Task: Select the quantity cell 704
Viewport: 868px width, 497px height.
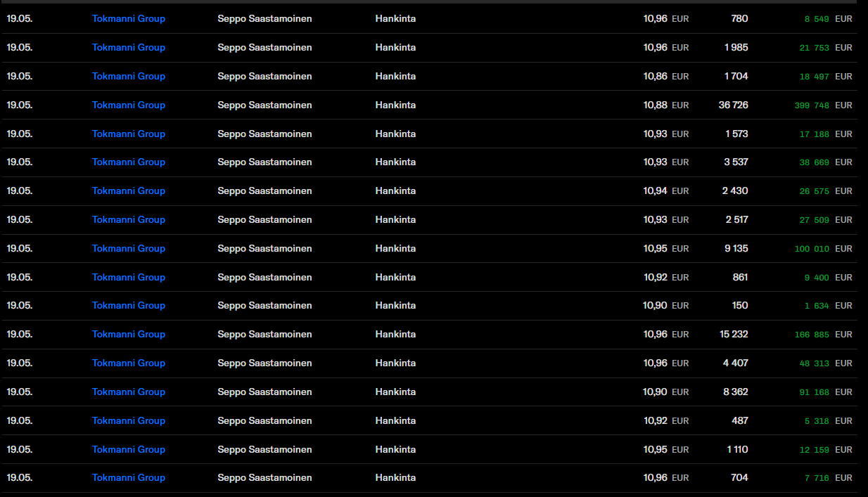Action: coord(740,478)
